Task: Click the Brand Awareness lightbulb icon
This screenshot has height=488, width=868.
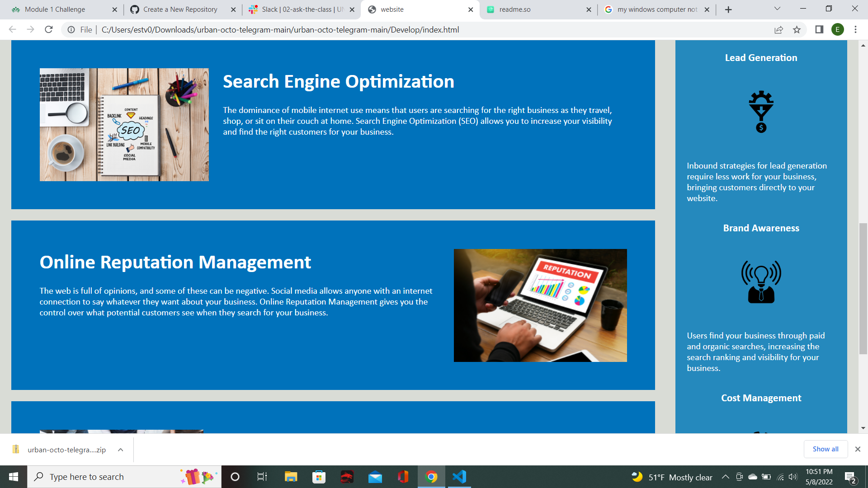Action: click(x=761, y=282)
